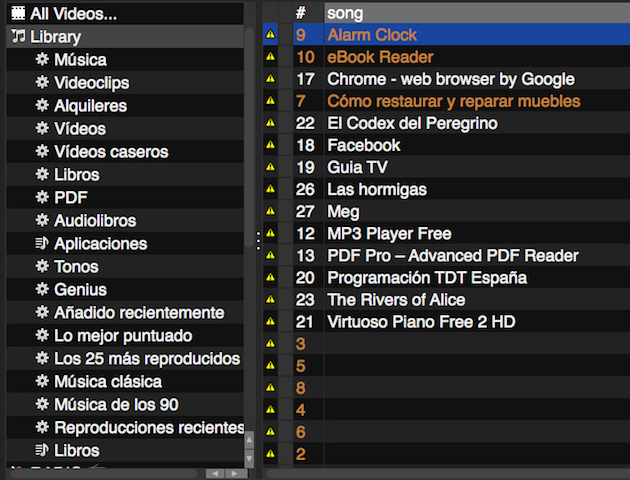Click the Library music note icon
This screenshot has width=630, height=480.
point(18,36)
